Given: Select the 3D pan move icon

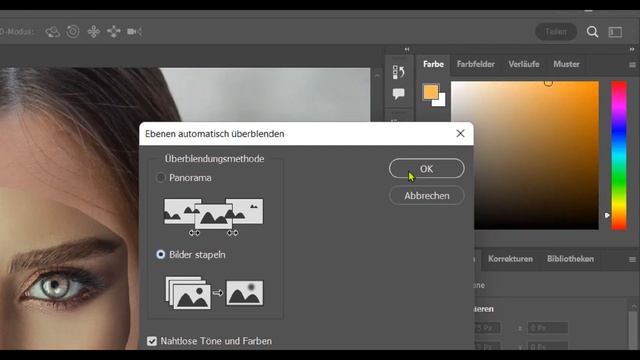Looking at the screenshot, I should [x=94, y=31].
